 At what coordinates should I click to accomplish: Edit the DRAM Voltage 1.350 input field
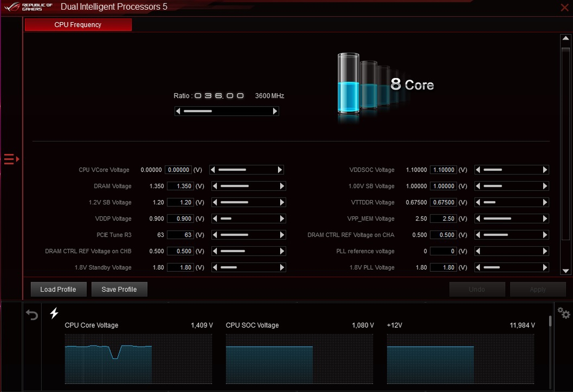(180, 186)
